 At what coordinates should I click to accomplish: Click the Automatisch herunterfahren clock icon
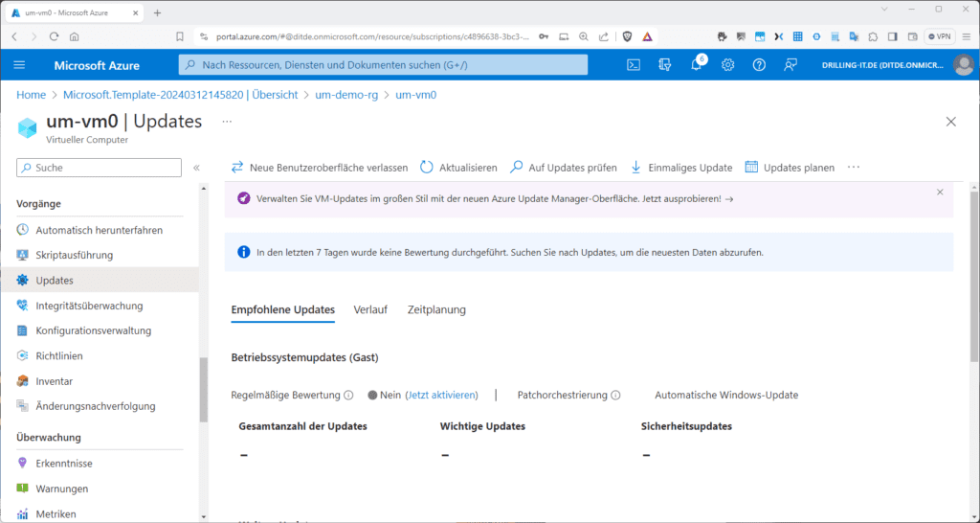tap(23, 230)
